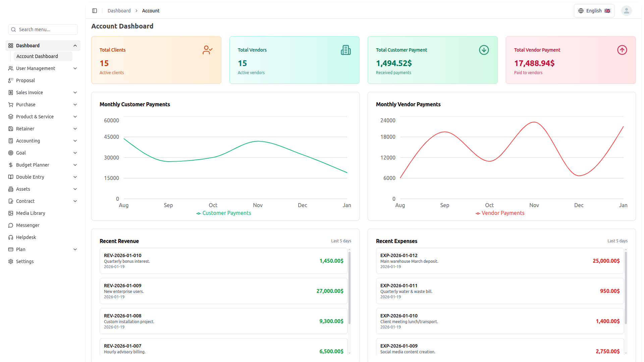Open the Proposal menu item
The height and width of the screenshot is (362, 644).
[x=25, y=80]
